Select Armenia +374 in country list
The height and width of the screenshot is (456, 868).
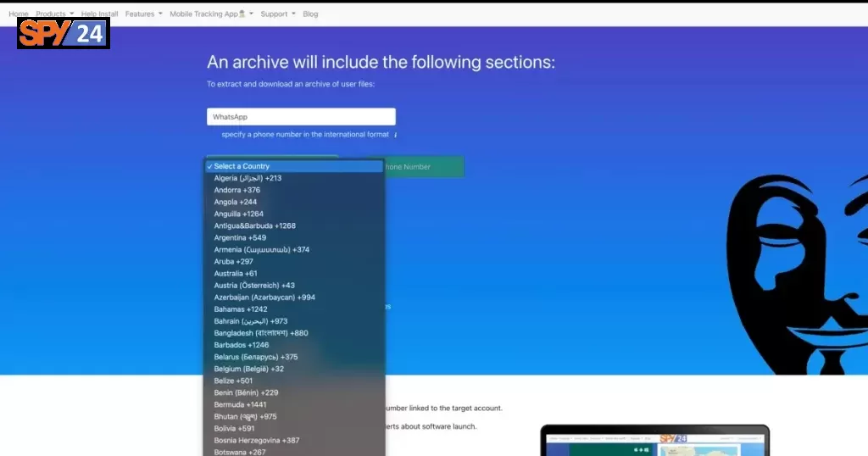294,249
